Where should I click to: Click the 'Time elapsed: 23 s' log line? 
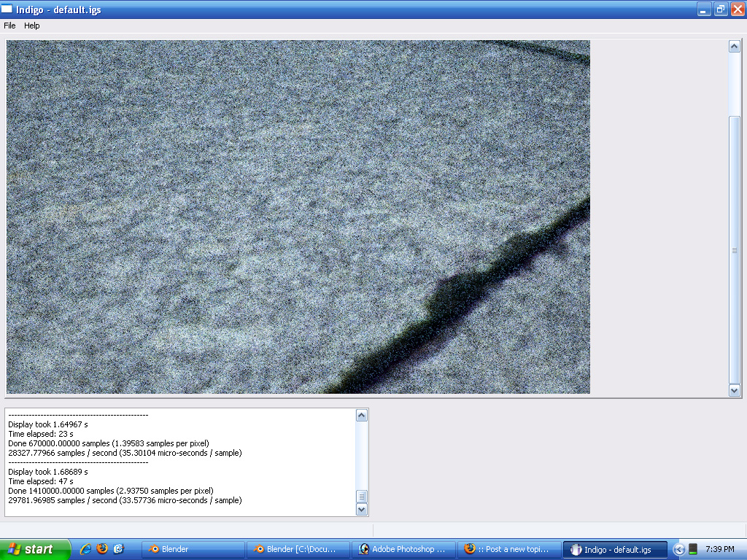41,434
